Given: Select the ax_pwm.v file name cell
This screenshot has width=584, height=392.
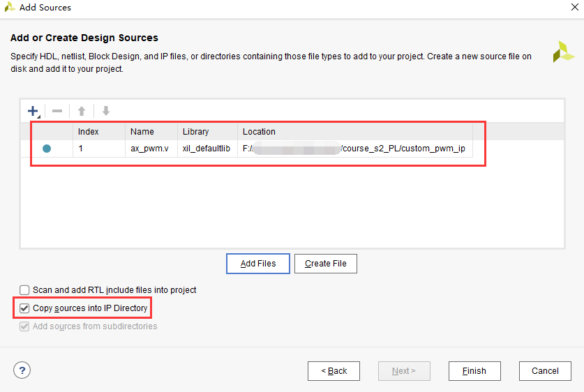Looking at the screenshot, I should click(151, 149).
